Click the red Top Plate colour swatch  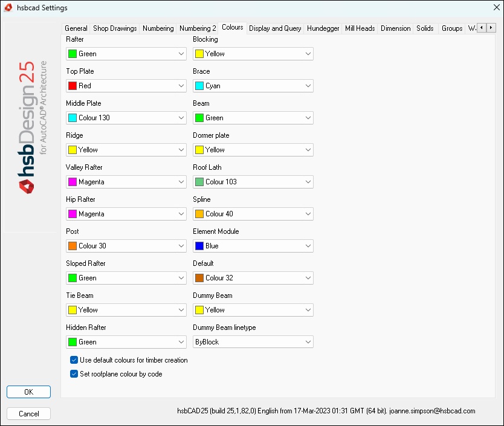tap(73, 86)
